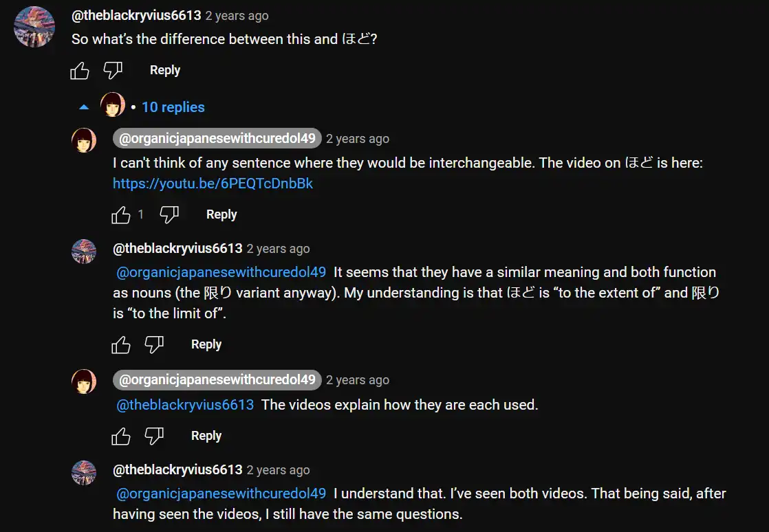Open @organicjapanesewithcuredol49 channel from first reply
The image size is (769, 532).
tap(217, 139)
